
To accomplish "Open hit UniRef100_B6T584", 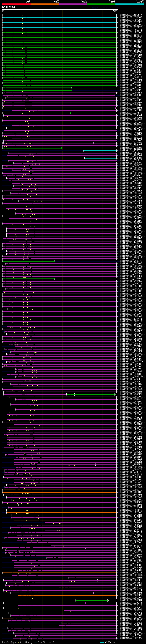I will pos(131,65).
